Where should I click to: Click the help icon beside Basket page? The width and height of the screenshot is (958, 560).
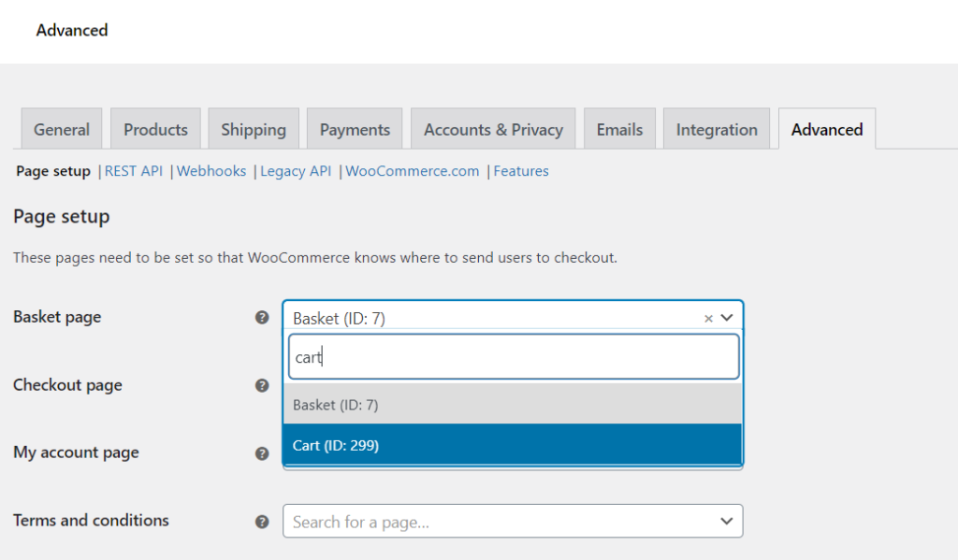(262, 318)
